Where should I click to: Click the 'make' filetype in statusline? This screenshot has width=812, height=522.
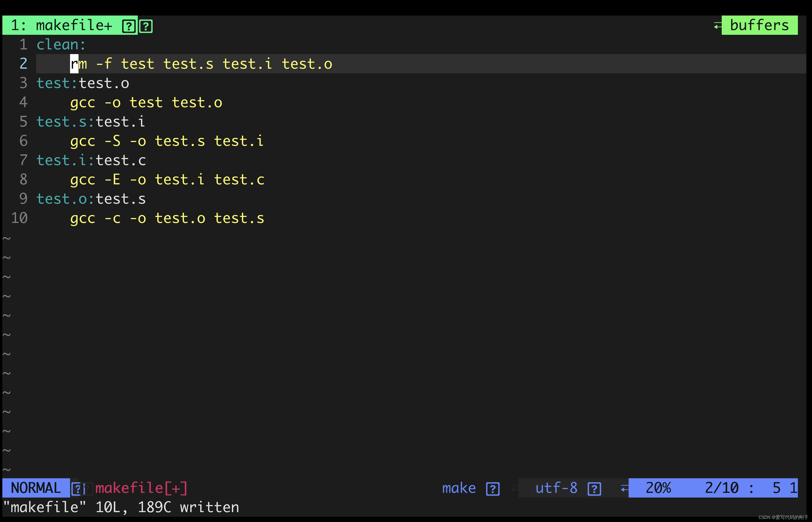pyautogui.click(x=459, y=488)
